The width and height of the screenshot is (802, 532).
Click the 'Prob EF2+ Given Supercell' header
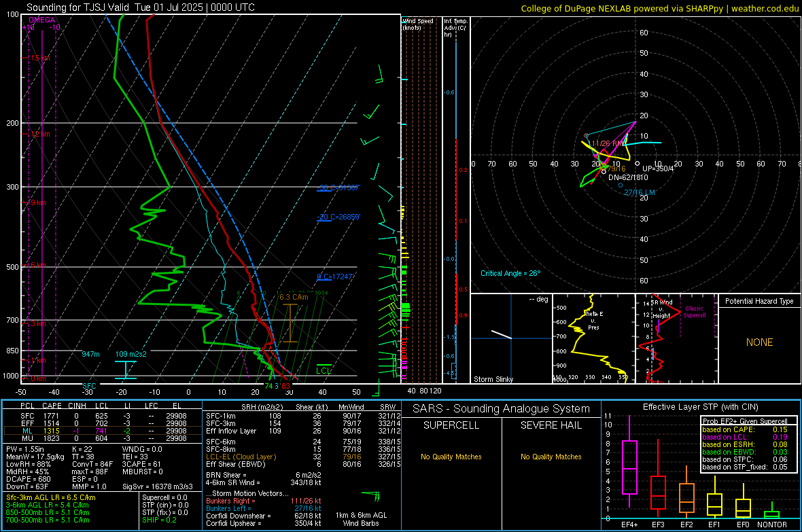[745, 421]
